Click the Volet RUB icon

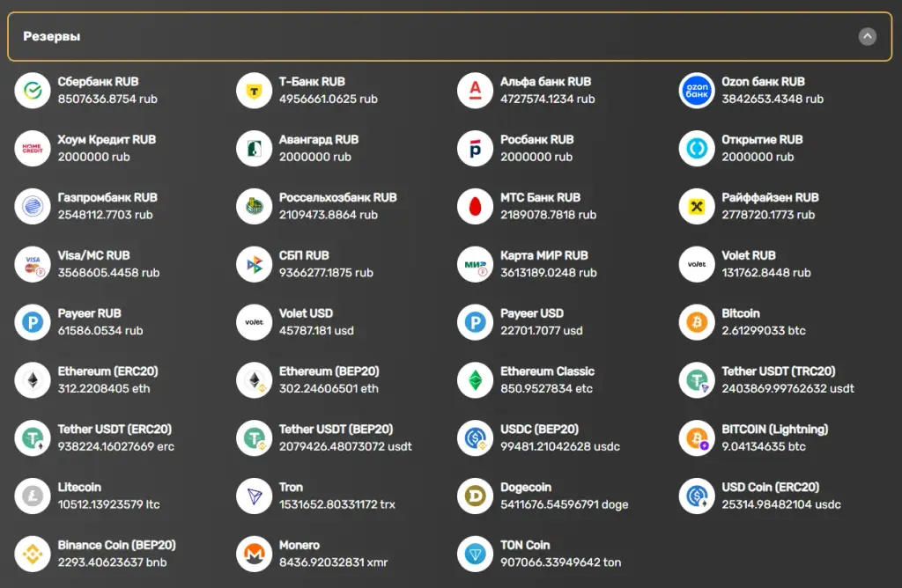(x=697, y=264)
